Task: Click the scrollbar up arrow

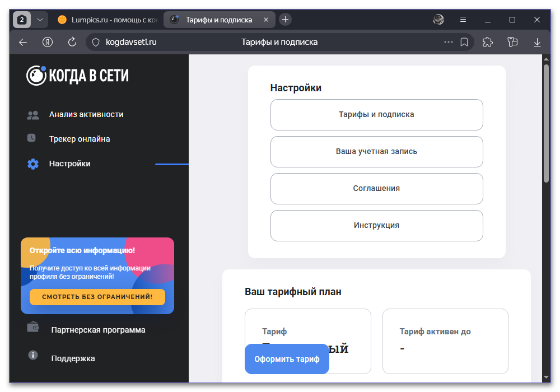Action: point(546,59)
